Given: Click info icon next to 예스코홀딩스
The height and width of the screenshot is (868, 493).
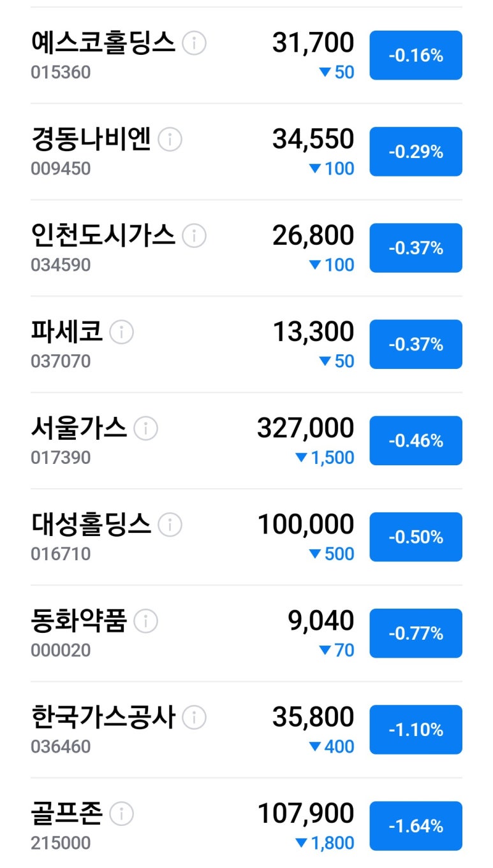Looking at the screenshot, I should [x=195, y=43].
